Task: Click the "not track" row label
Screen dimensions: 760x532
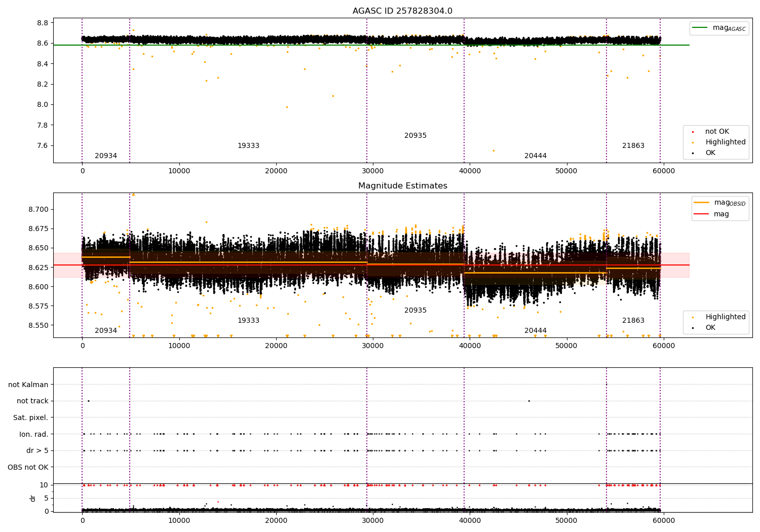Action: tap(32, 401)
